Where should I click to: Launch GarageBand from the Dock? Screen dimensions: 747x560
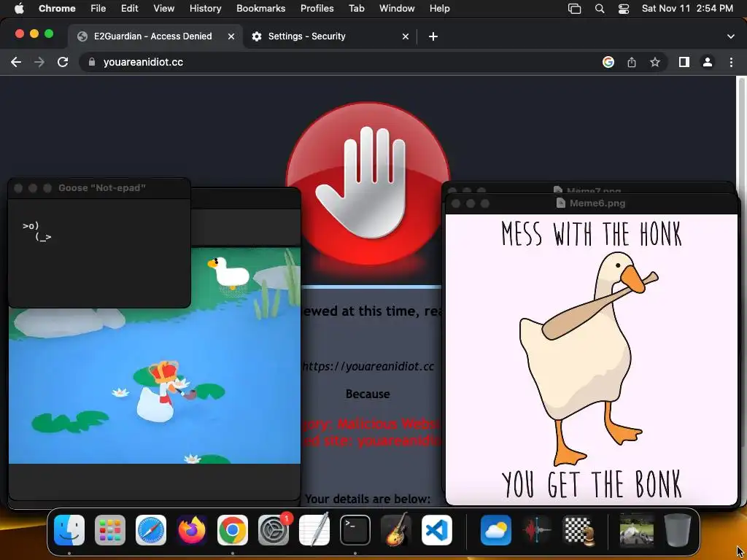(x=396, y=529)
